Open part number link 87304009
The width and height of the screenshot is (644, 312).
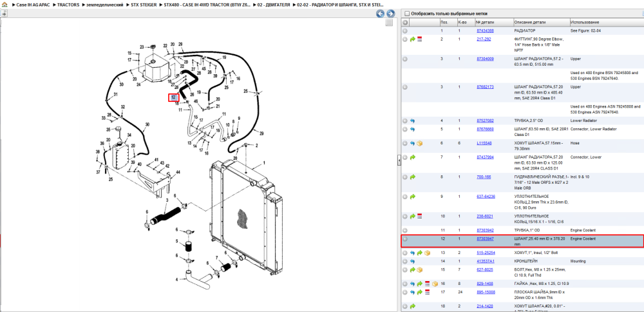coord(485,59)
